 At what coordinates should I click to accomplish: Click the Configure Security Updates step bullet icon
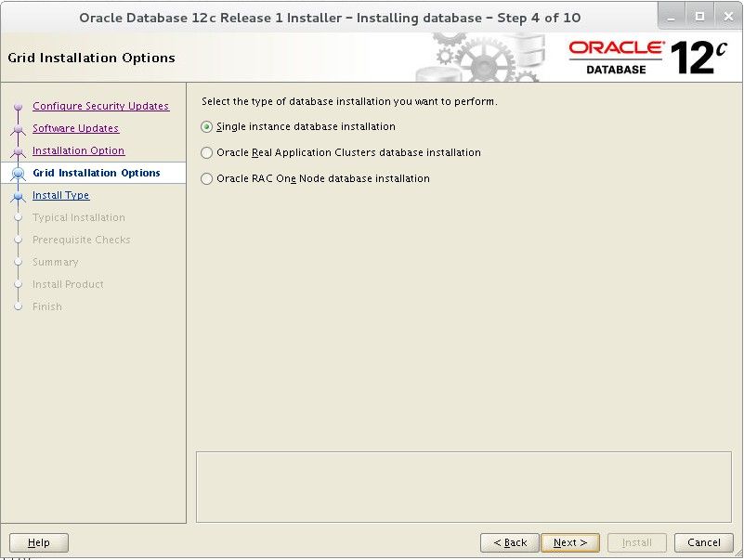[18, 107]
